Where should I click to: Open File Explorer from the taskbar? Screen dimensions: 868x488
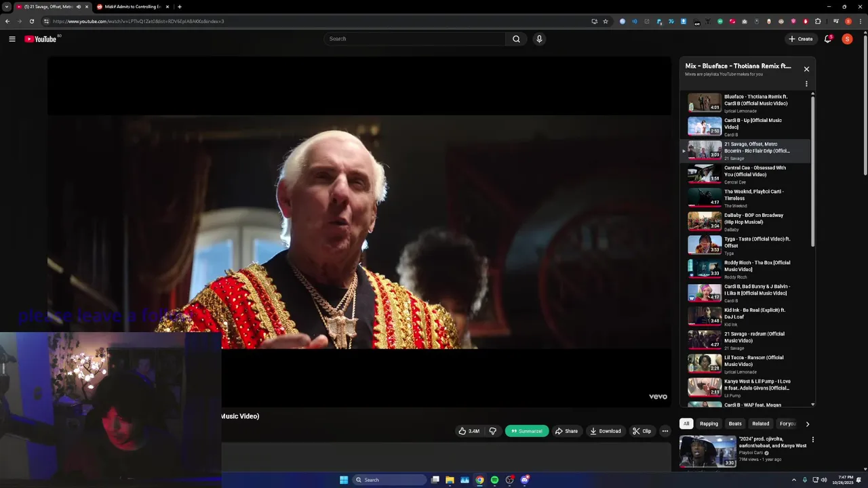point(450,480)
